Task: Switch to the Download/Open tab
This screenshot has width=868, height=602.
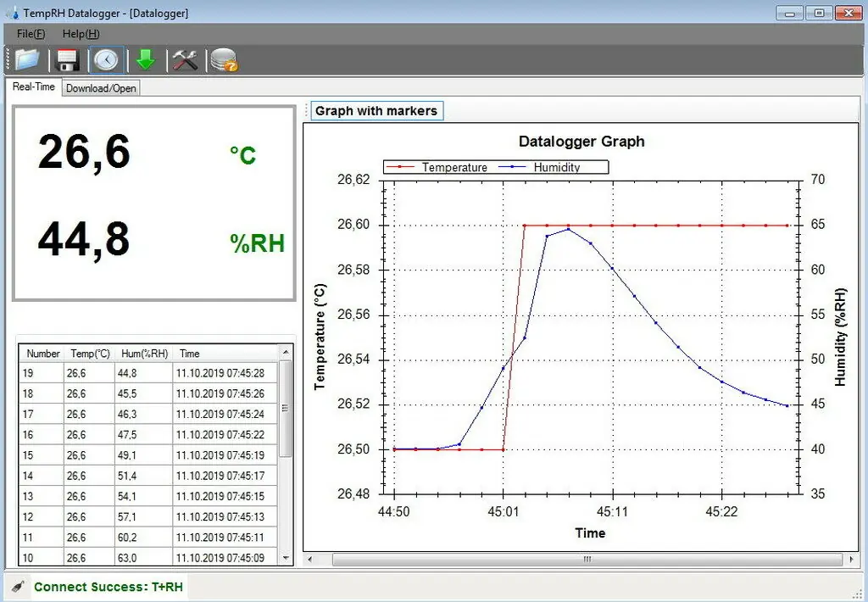Action: click(101, 88)
